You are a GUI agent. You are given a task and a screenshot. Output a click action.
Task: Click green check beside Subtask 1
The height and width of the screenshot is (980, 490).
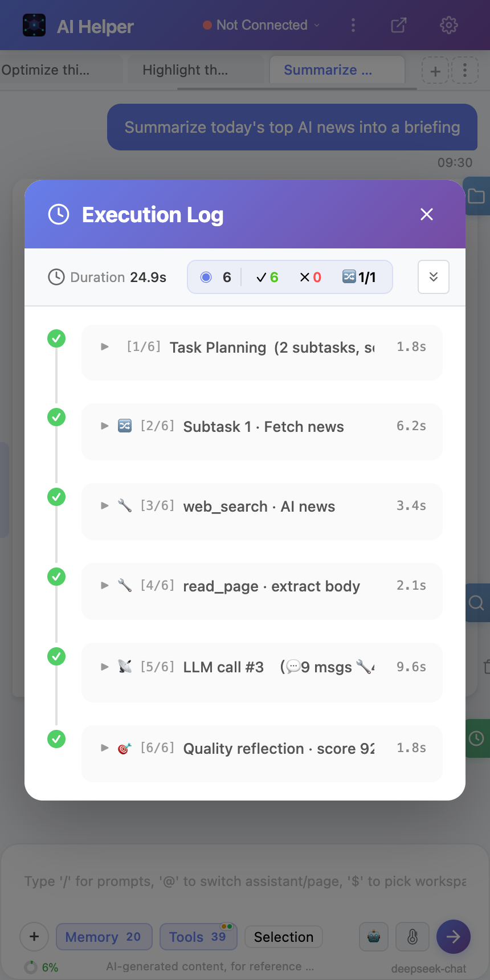tap(56, 417)
